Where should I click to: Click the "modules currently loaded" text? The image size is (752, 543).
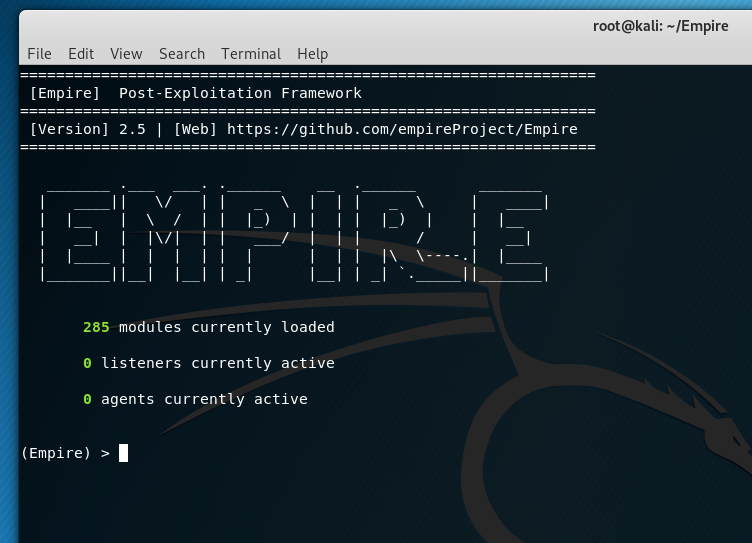pyautogui.click(x=227, y=327)
